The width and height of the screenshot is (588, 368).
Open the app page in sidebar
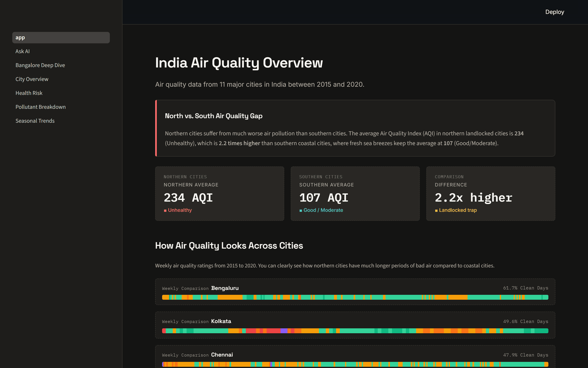(61, 38)
